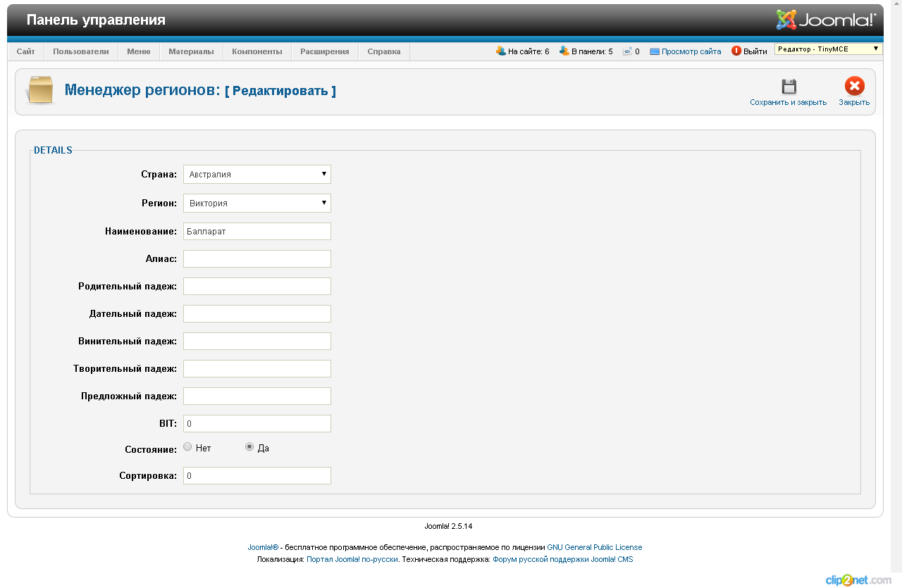This screenshot has height=588, width=902.
Task: Open the Расширения menu
Action: tap(325, 51)
